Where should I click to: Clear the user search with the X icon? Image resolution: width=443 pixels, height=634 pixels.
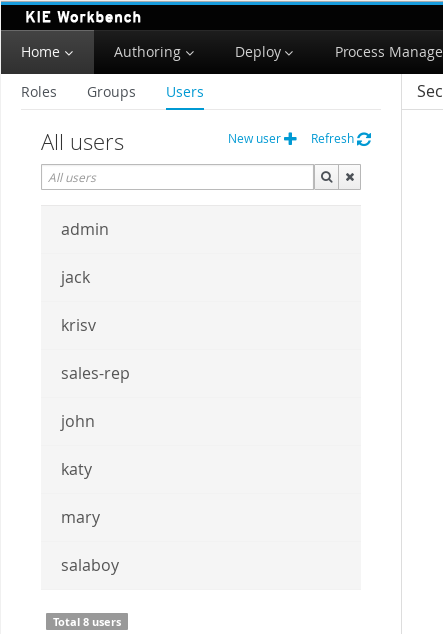(x=350, y=177)
